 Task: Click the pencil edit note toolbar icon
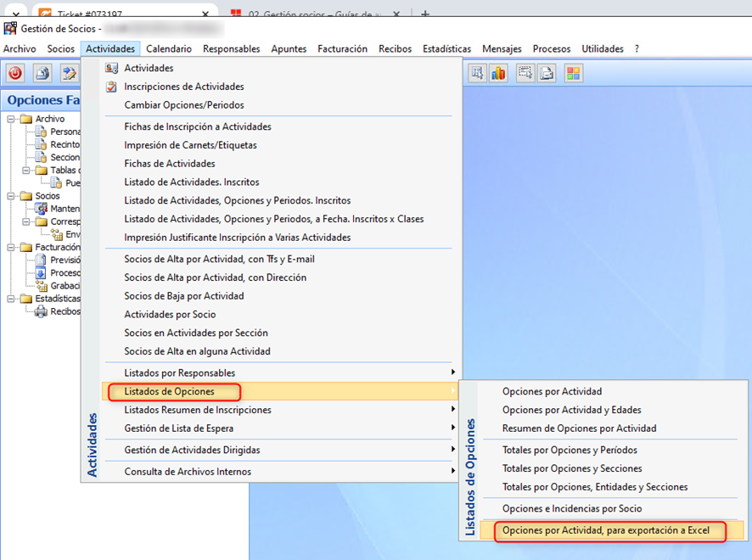tap(69, 73)
